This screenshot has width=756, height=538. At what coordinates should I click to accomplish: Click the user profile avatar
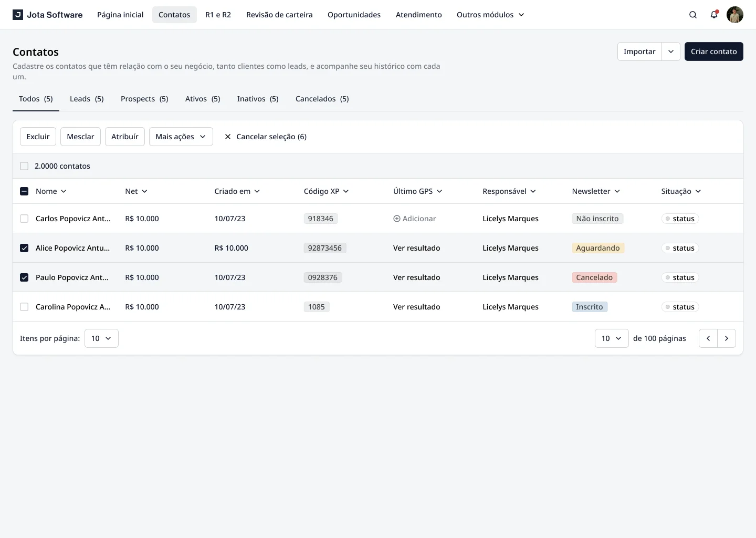(x=734, y=15)
